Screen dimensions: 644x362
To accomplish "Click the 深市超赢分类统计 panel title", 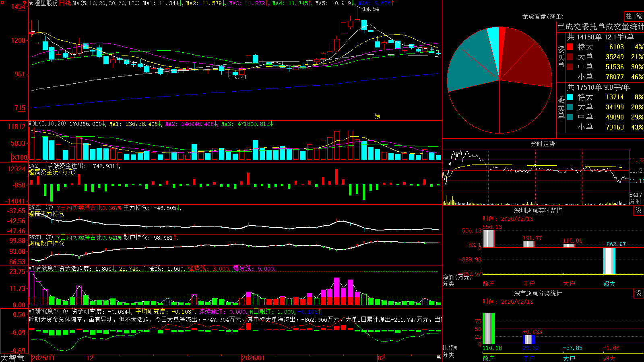I will pyautogui.click(x=538, y=293).
